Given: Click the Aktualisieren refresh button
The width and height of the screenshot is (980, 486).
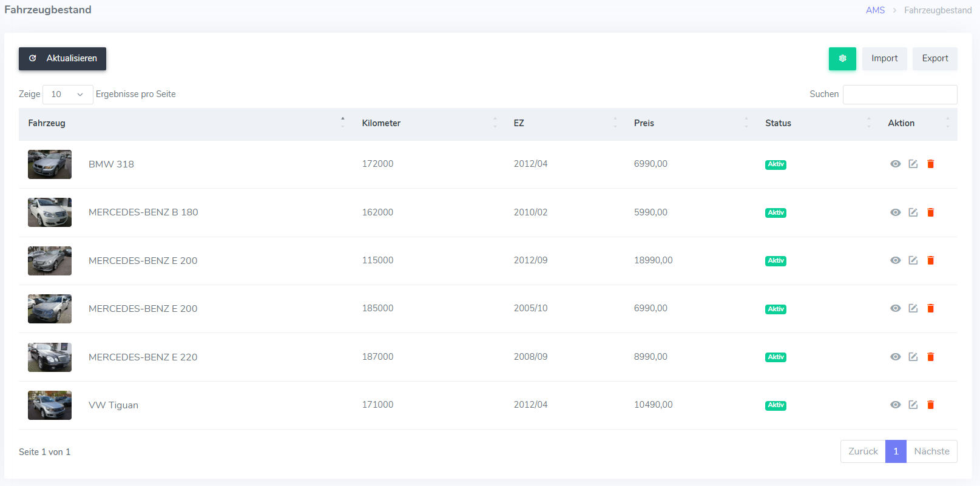Looking at the screenshot, I should tap(63, 59).
